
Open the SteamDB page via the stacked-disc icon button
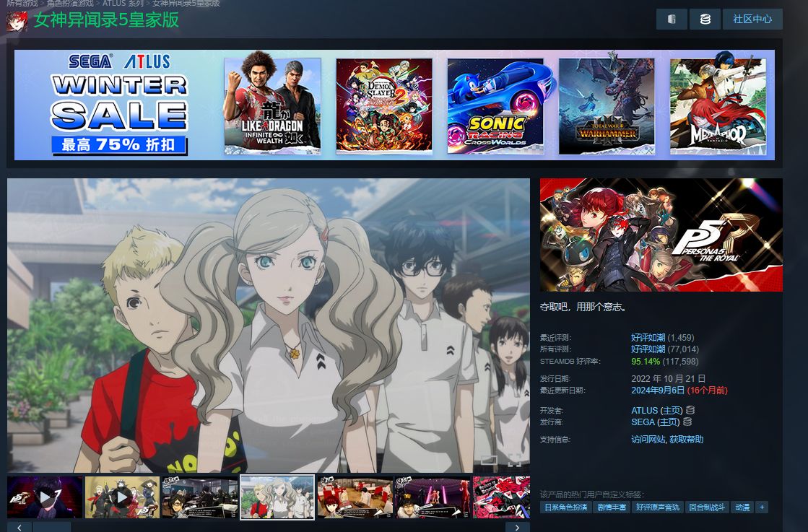point(705,19)
